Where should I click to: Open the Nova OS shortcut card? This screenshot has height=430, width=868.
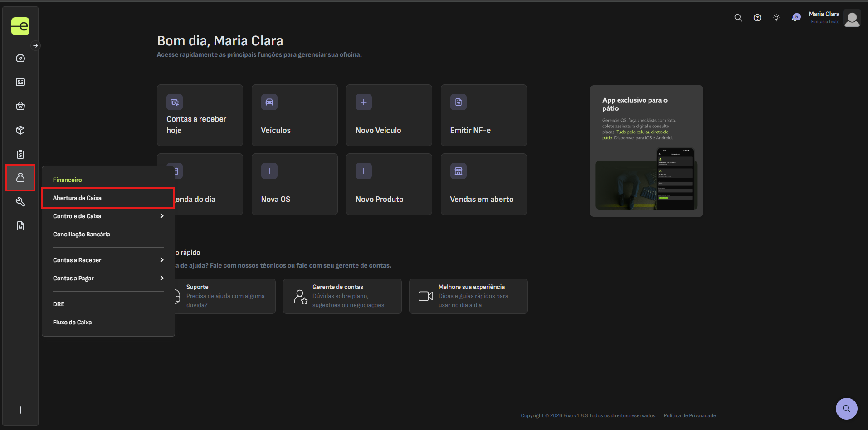(x=295, y=184)
